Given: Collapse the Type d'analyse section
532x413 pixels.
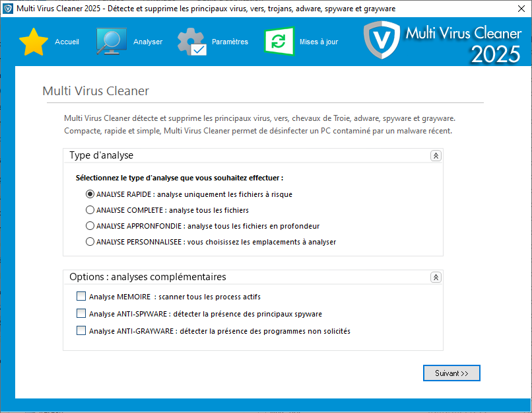Looking at the screenshot, I should [436, 156].
